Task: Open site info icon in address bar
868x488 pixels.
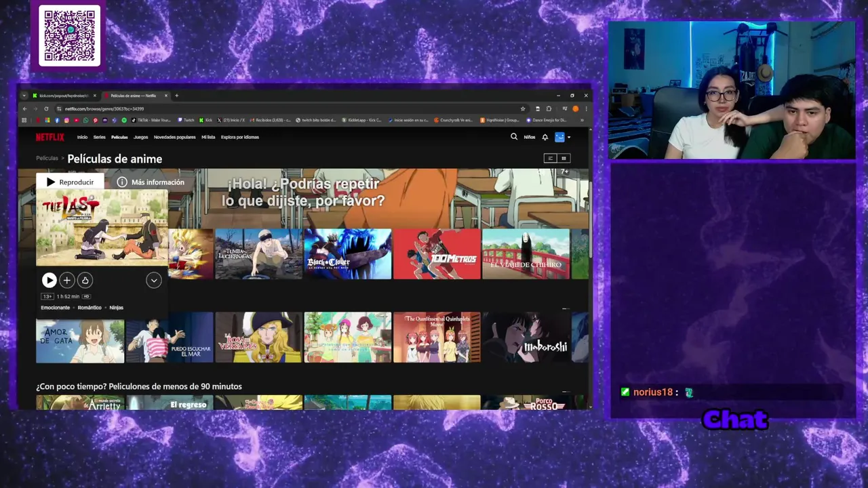Action: [x=59, y=108]
